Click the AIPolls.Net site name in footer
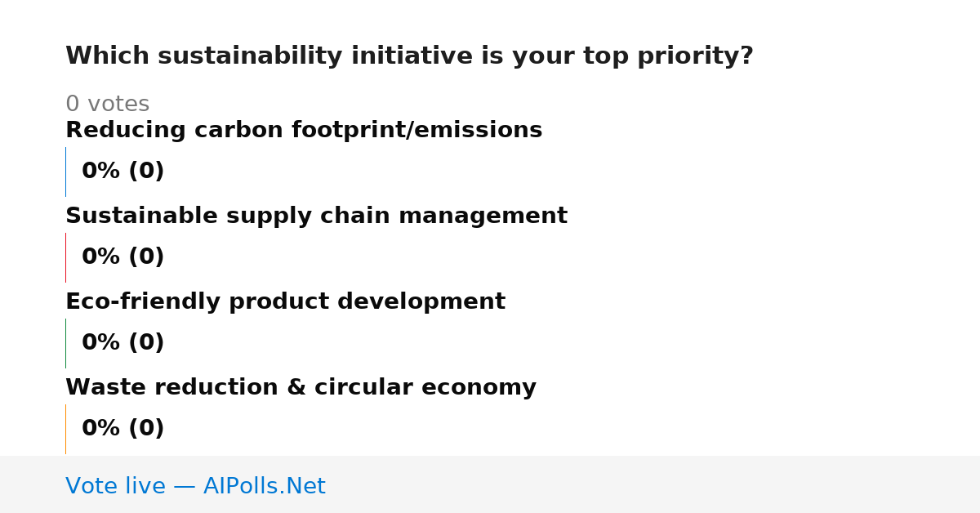Image resolution: width=980 pixels, height=513 pixels. click(264, 487)
